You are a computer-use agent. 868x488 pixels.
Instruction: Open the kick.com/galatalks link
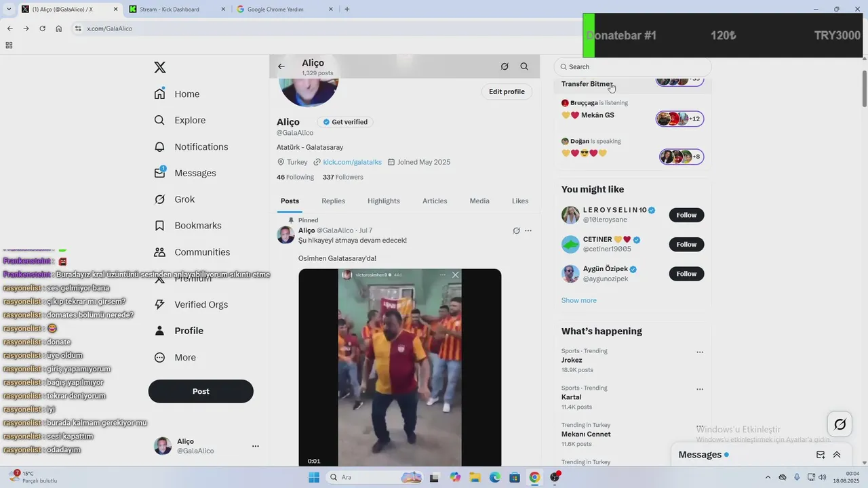point(353,162)
